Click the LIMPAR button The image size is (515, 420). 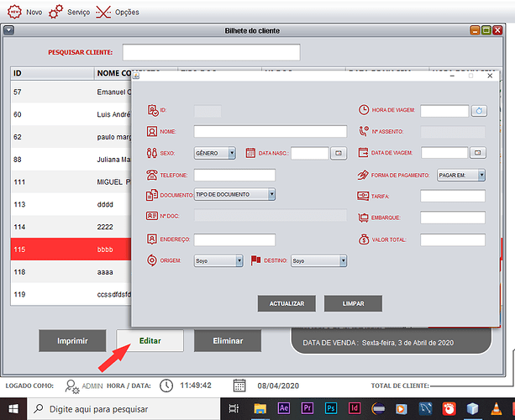353,303
